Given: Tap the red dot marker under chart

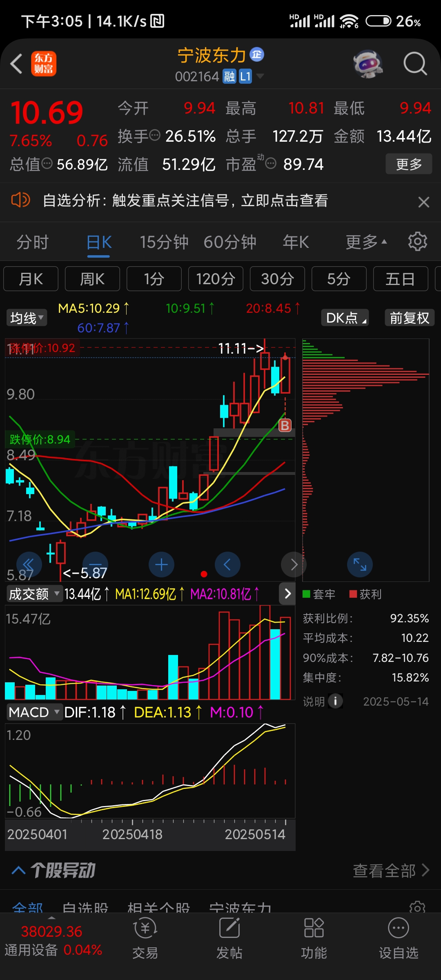Looking at the screenshot, I should (204, 574).
